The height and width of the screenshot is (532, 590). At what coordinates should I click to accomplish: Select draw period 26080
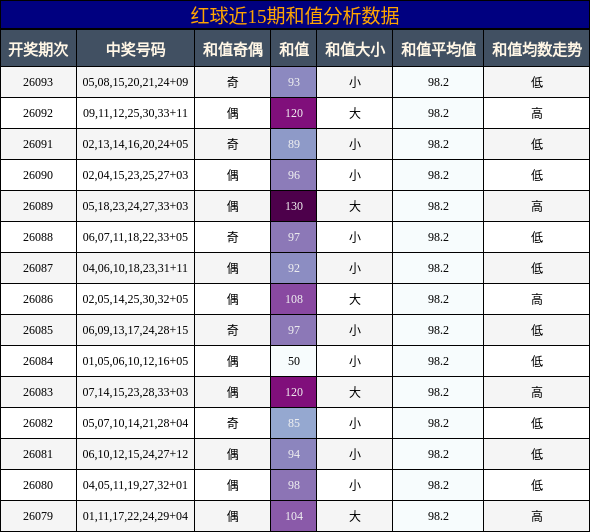pyautogui.click(x=38, y=485)
